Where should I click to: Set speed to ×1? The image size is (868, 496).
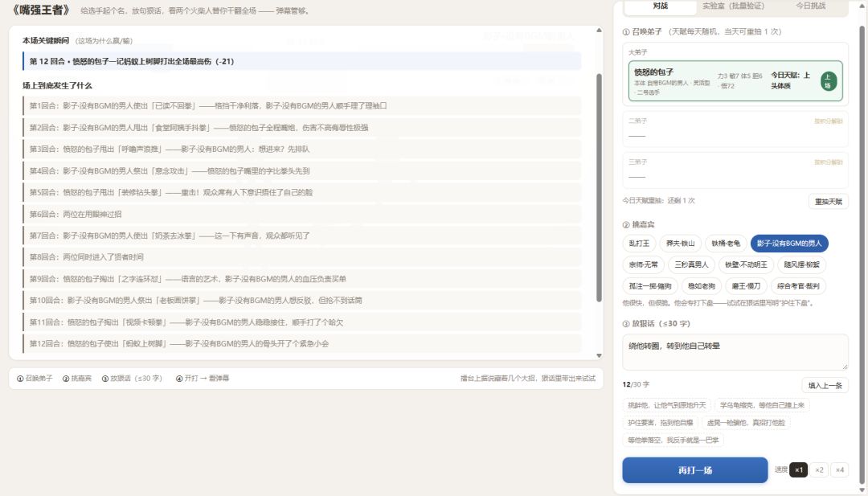tap(798, 470)
